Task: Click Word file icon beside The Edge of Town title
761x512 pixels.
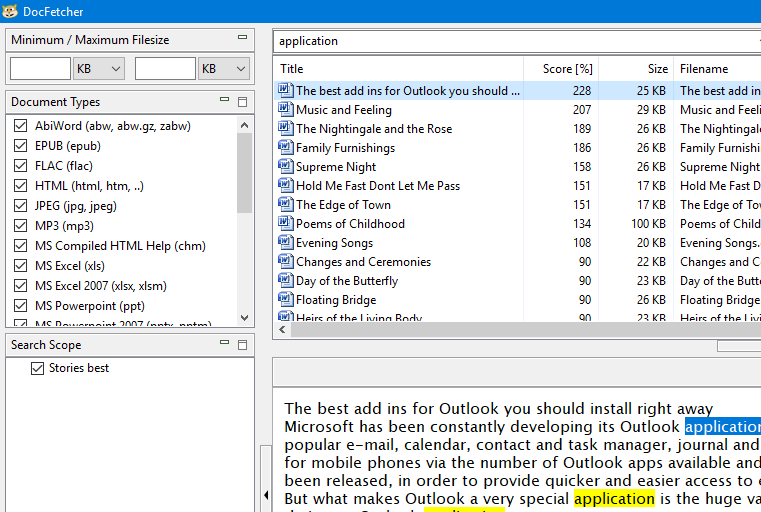Action: point(285,204)
